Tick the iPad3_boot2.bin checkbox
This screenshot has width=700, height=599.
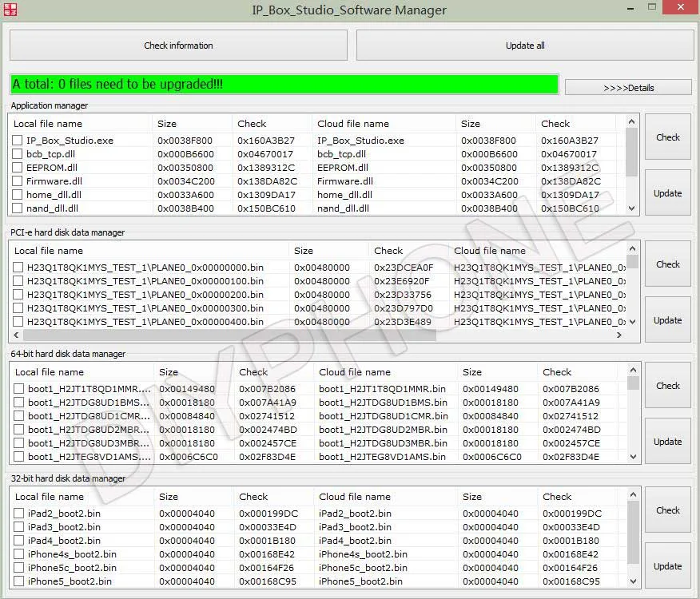pyautogui.click(x=18, y=526)
